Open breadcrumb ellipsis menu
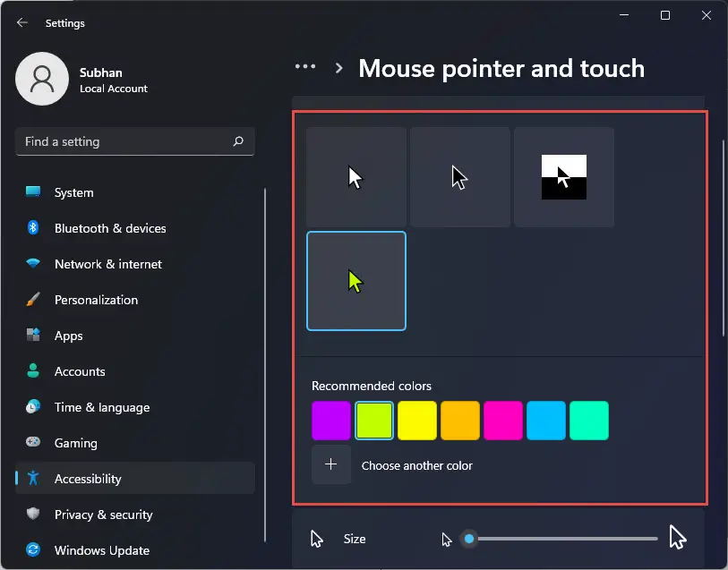 pyautogui.click(x=305, y=67)
